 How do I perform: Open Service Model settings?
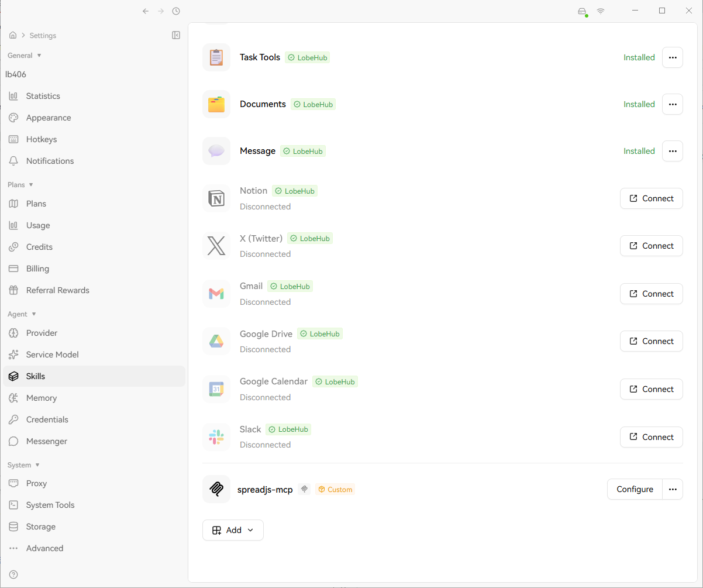tap(94, 355)
